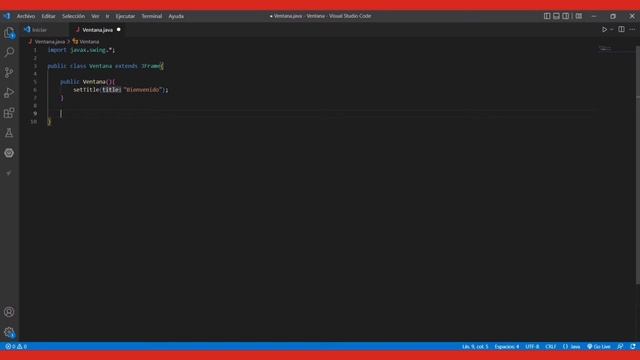This screenshot has height=360, width=640.
Task: Toggle the bottom panel layout button
Action: [556, 16]
